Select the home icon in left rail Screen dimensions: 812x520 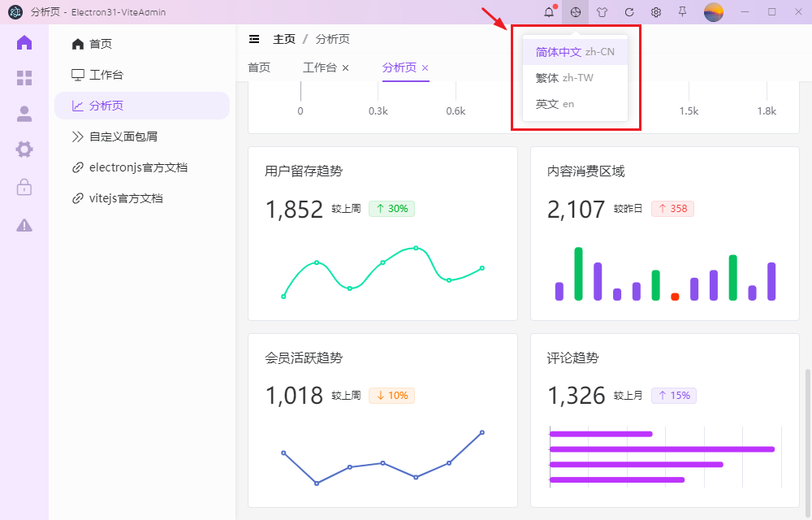[x=24, y=42]
